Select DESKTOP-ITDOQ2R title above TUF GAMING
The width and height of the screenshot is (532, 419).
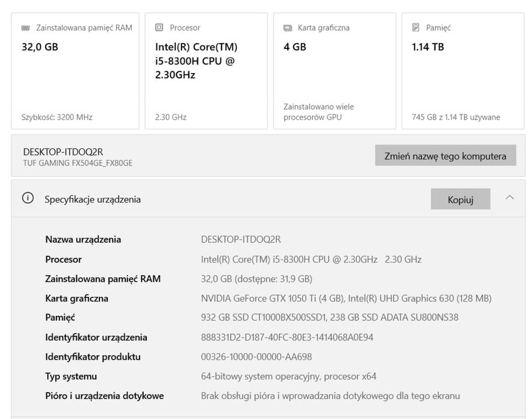pyautogui.click(x=63, y=152)
